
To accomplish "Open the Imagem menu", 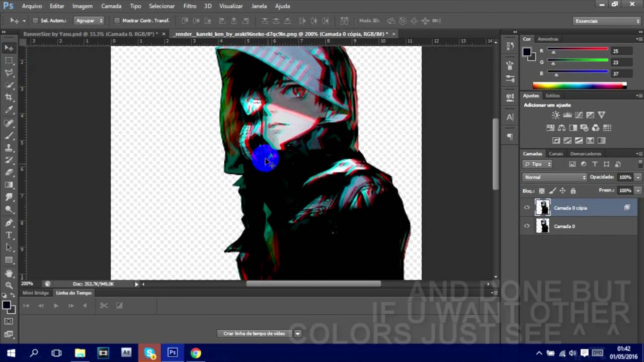I will 82,6.
